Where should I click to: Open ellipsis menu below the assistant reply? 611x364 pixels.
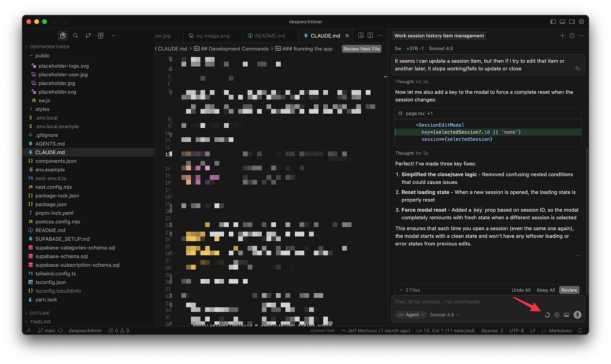coord(578,255)
